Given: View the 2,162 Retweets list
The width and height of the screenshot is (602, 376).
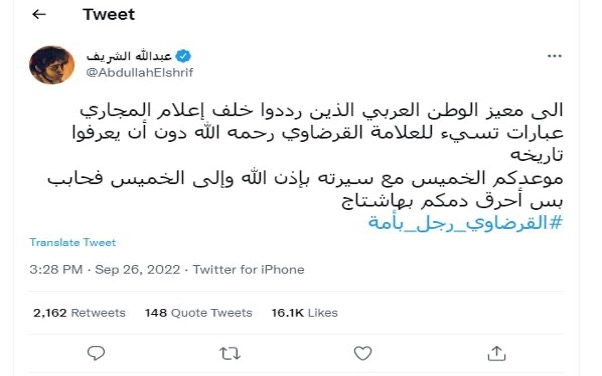Looking at the screenshot, I should (79, 313).
